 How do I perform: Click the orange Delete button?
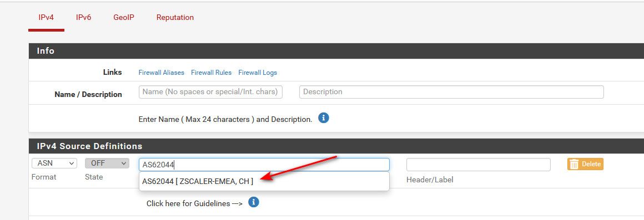585,164
